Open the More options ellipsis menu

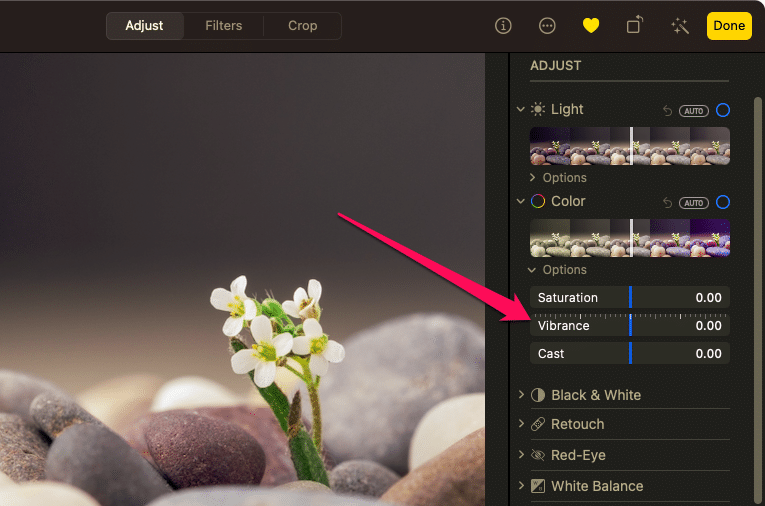546,26
